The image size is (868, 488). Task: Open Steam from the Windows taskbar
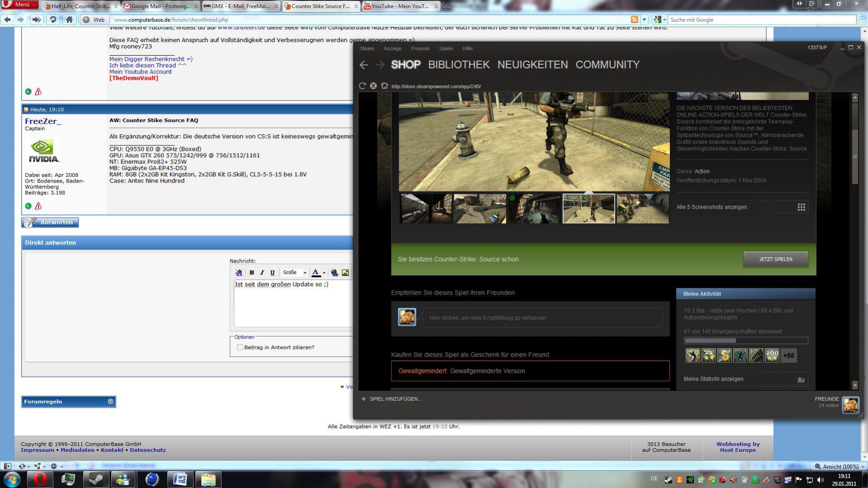click(x=95, y=479)
